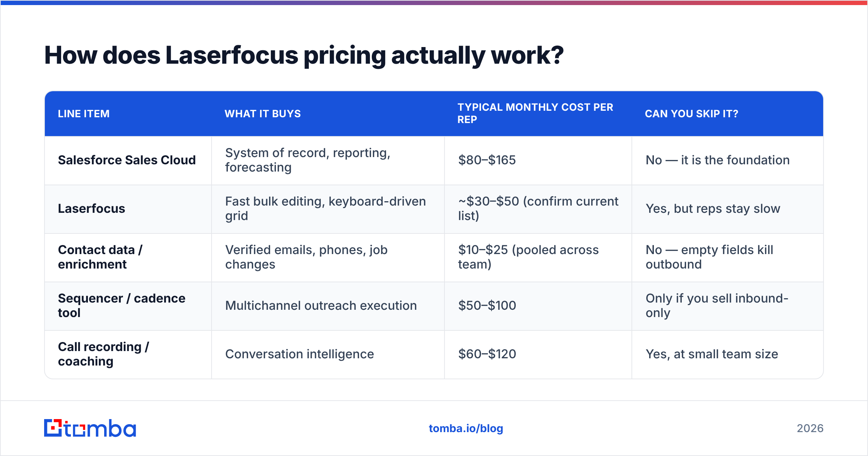The height and width of the screenshot is (456, 868).
Task: Click 'Yes, at small team size'
Action: click(712, 354)
